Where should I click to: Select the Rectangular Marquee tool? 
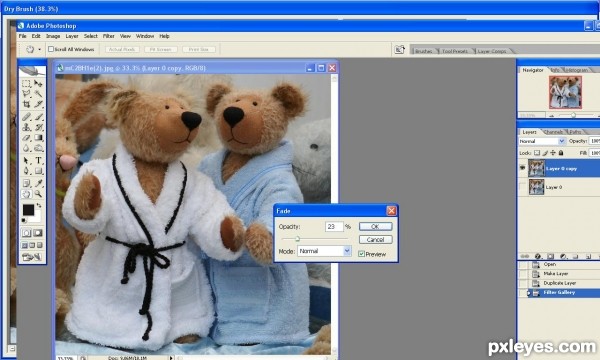pyautogui.click(x=26, y=83)
